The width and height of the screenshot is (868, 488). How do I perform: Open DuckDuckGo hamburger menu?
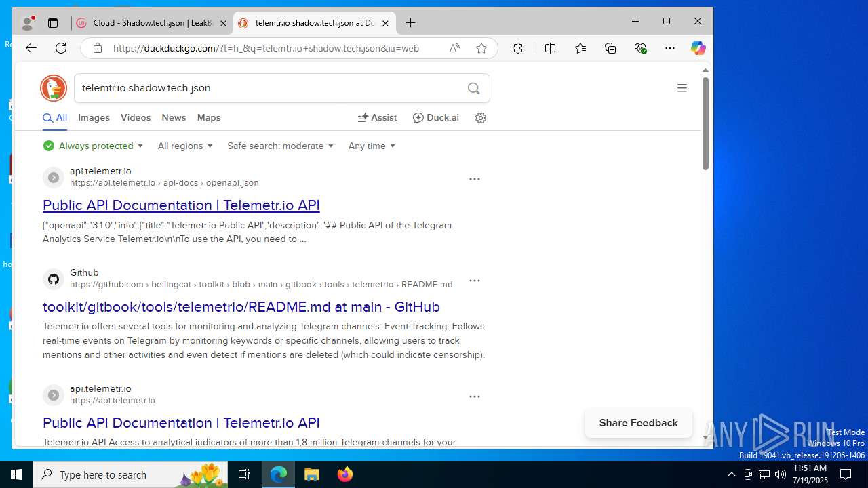coord(682,88)
